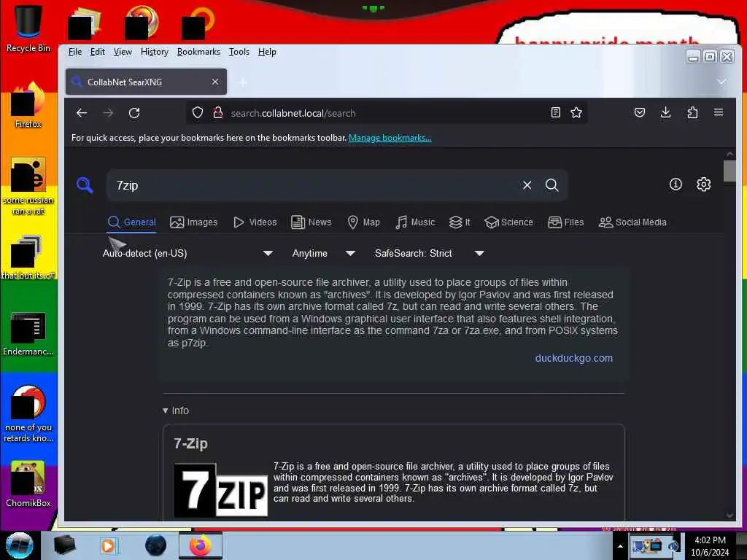The height and width of the screenshot is (560, 747).
Task: Open the File menu
Action: [75, 52]
